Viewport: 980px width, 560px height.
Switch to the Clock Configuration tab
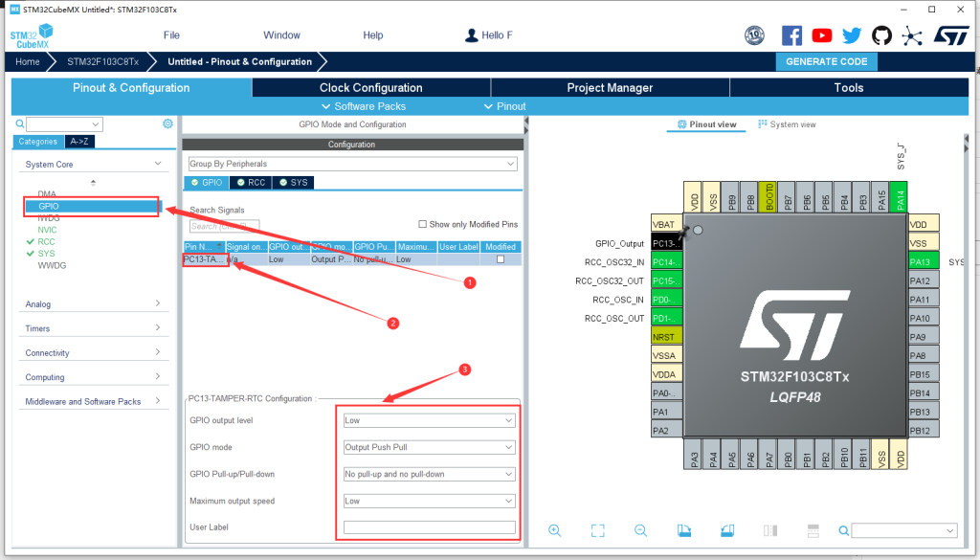pyautogui.click(x=370, y=87)
